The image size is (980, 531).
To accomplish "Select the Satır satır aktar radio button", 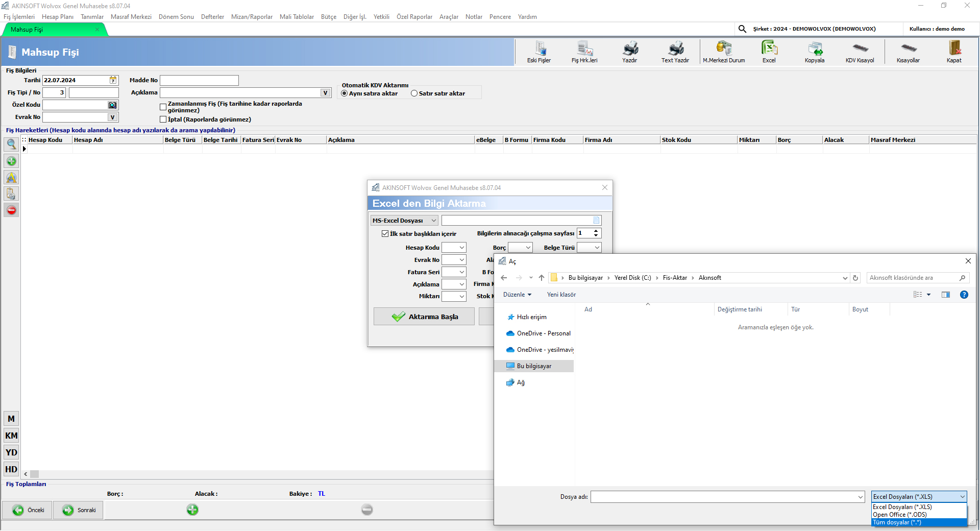I will [414, 93].
